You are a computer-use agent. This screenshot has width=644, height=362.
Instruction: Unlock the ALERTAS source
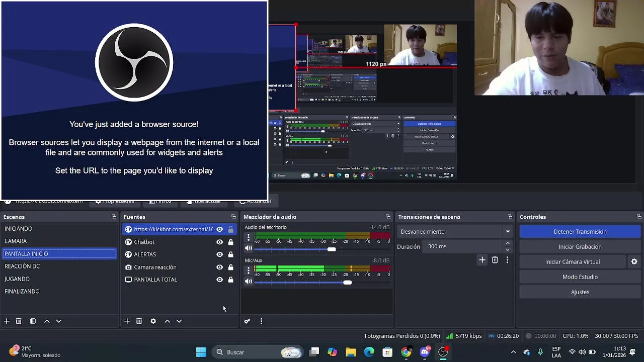pyautogui.click(x=230, y=254)
